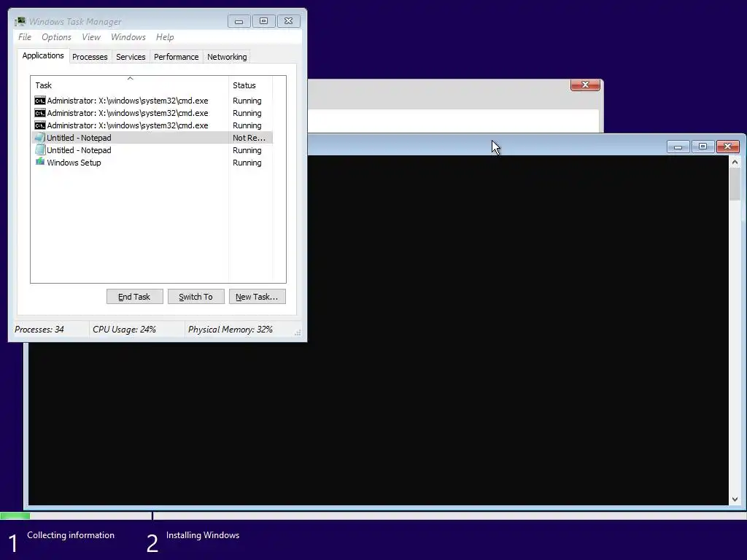Sort by the Status column header
The height and width of the screenshot is (560, 747).
[x=250, y=85]
